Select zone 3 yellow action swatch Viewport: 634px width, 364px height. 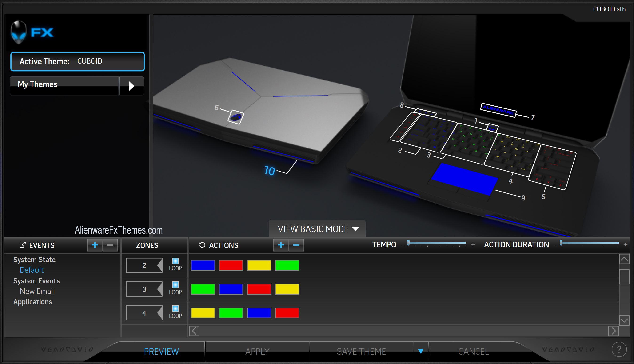pos(287,289)
